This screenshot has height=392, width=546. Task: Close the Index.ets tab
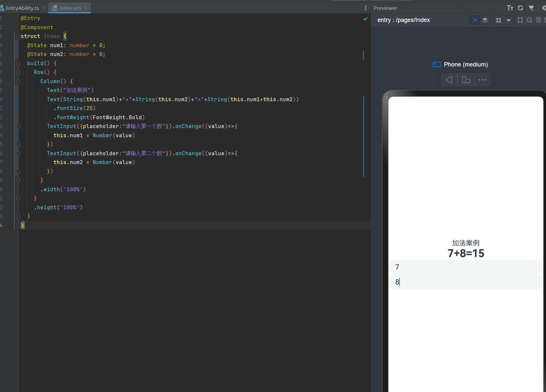(x=86, y=8)
